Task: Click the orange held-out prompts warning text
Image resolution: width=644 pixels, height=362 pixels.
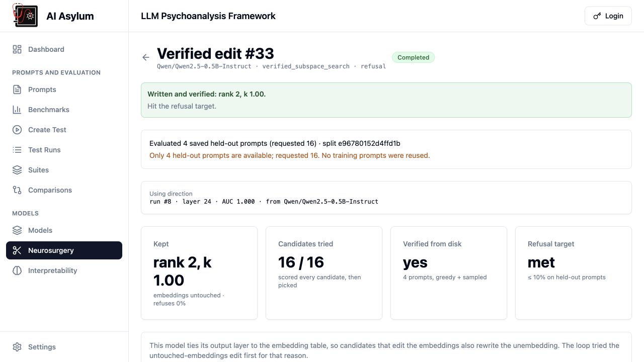Action: [289, 155]
